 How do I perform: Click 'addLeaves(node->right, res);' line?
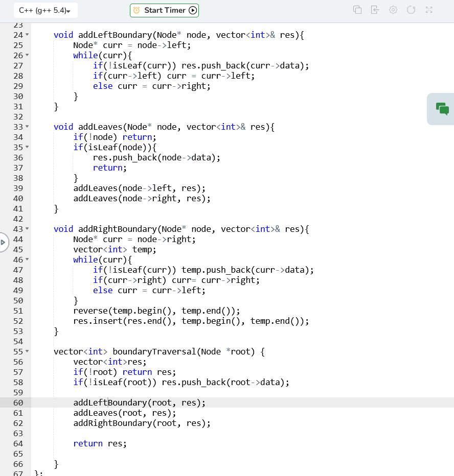(x=142, y=199)
